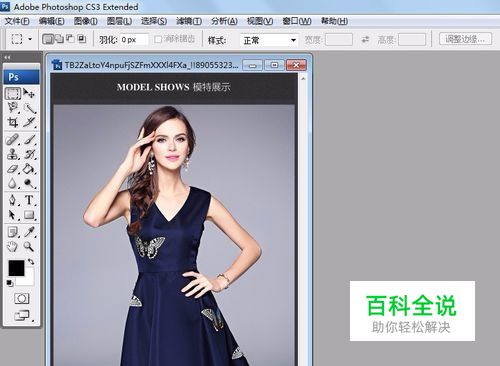Click the 调整边缘 refine edge button
500x366 pixels.
(x=465, y=39)
